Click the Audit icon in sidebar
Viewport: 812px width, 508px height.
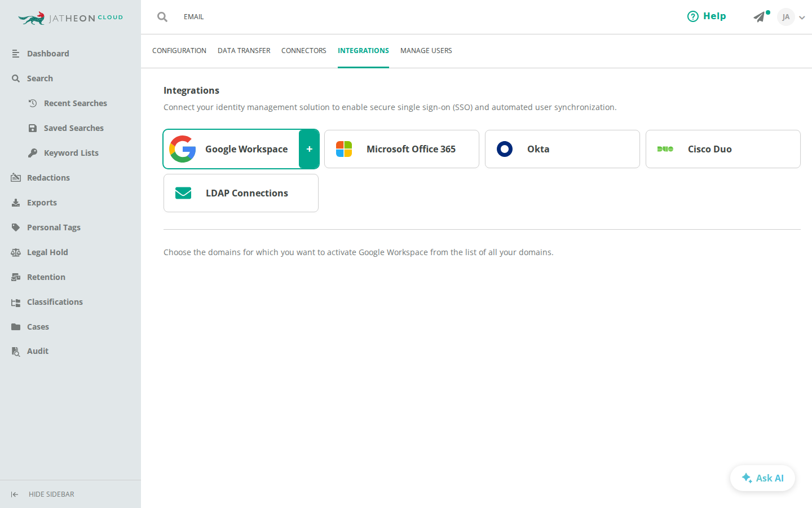[16, 351]
